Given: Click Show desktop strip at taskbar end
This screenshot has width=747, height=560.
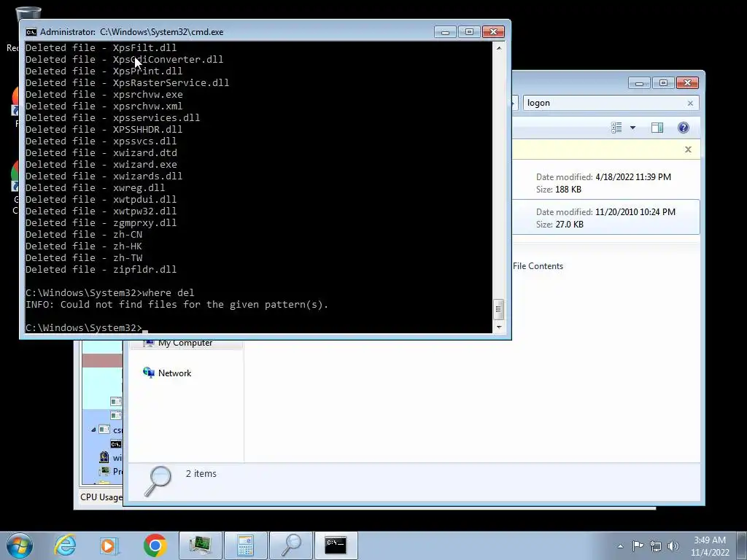Looking at the screenshot, I should pyautogui.click(x=741, y=545).
